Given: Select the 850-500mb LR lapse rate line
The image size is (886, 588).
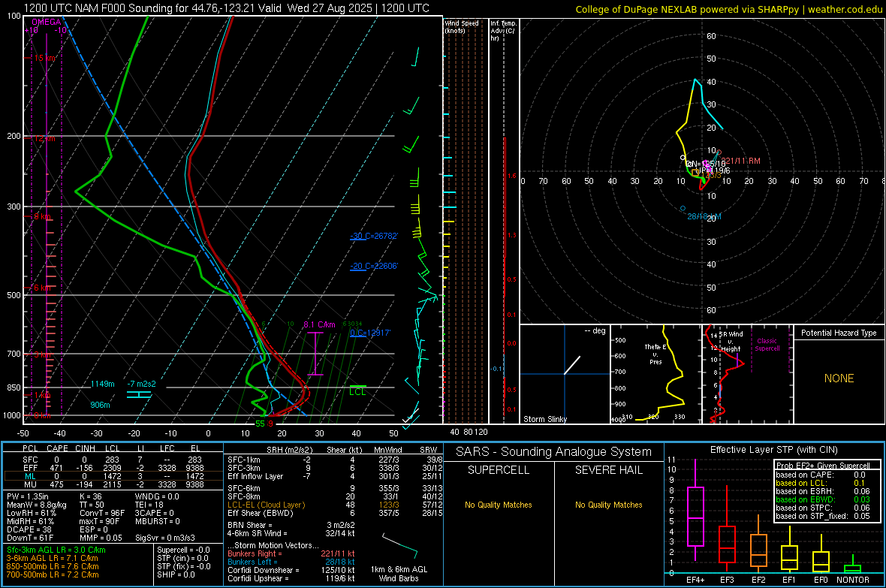Looking at the screenshot, I should pos(53,566).
